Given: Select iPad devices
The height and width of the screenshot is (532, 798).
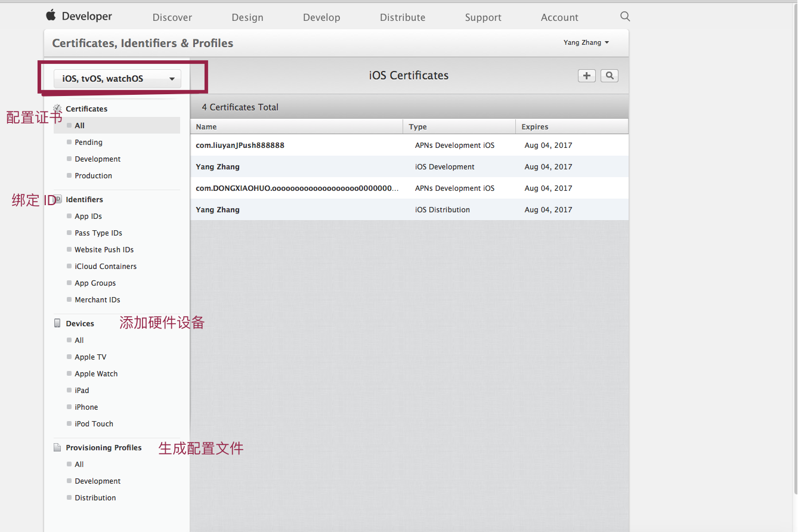Looking at the screenshot, I should (82, 390).
